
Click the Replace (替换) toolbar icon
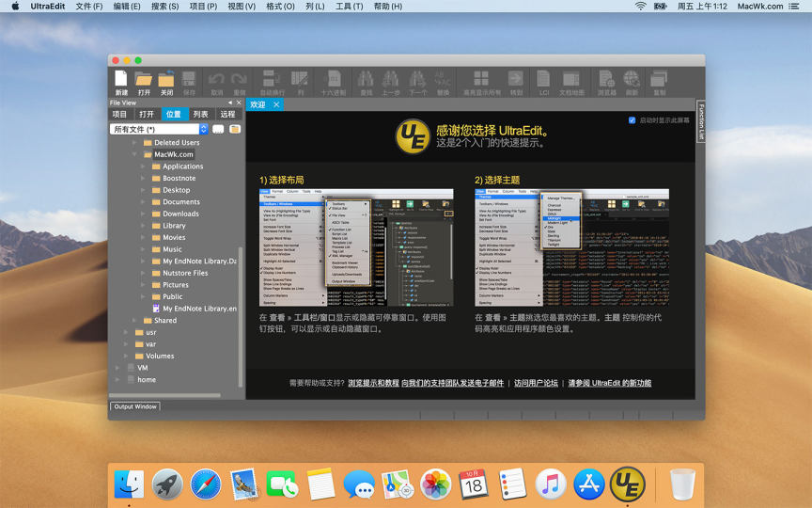[x=443, y=79]
